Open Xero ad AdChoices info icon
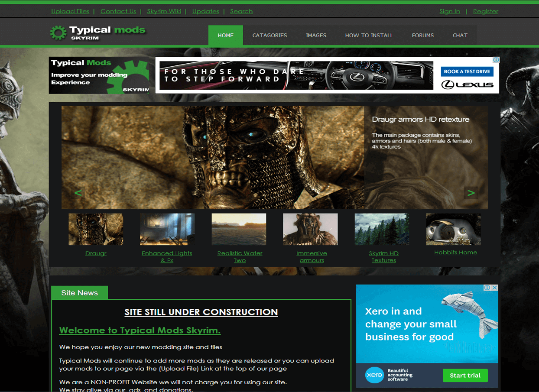Screen dimensions: 539x392 487,288
